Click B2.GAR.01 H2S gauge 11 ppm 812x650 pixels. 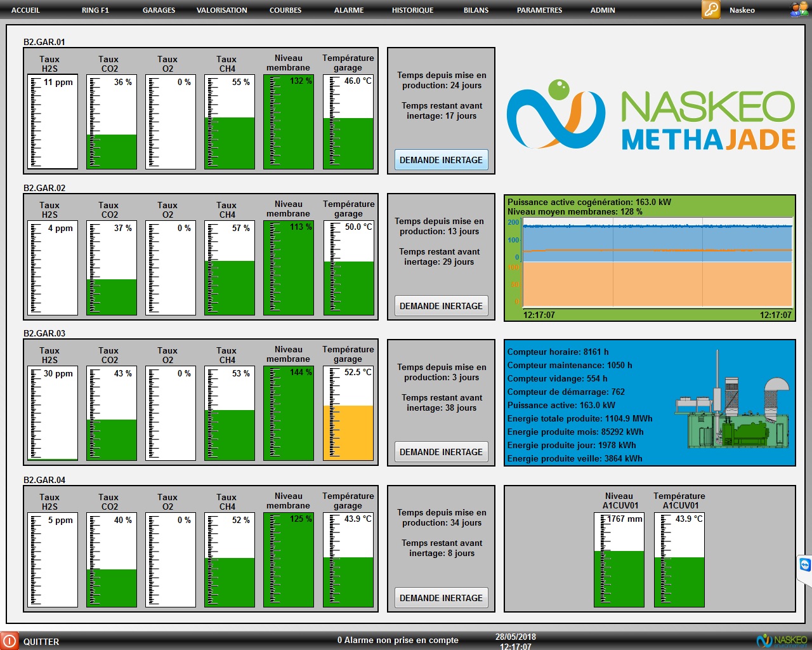[x=53, y=122]
